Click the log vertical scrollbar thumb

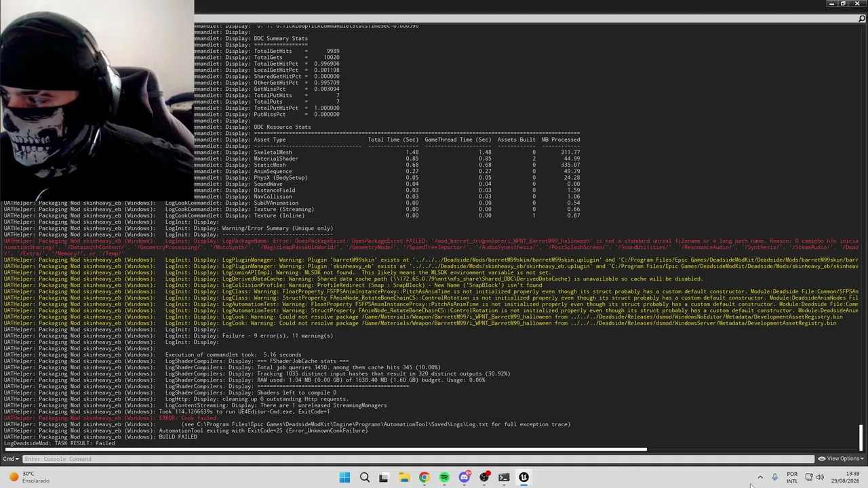point(861,437)
